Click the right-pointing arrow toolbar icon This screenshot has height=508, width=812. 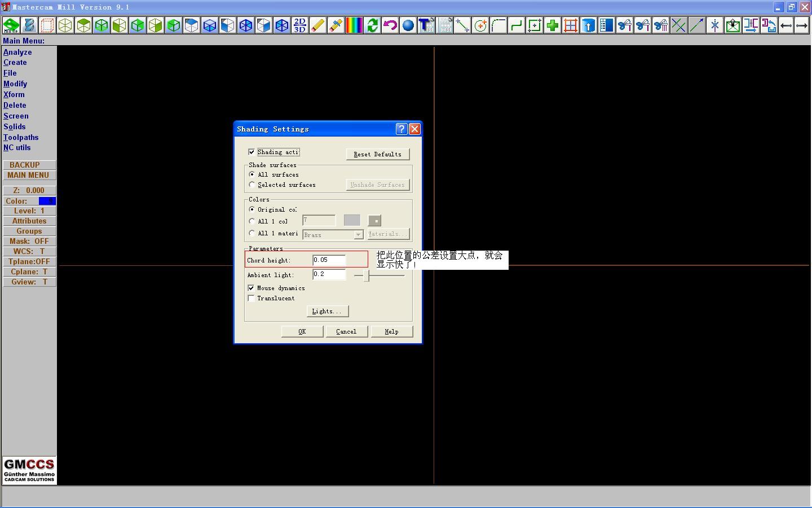point(802,25)
